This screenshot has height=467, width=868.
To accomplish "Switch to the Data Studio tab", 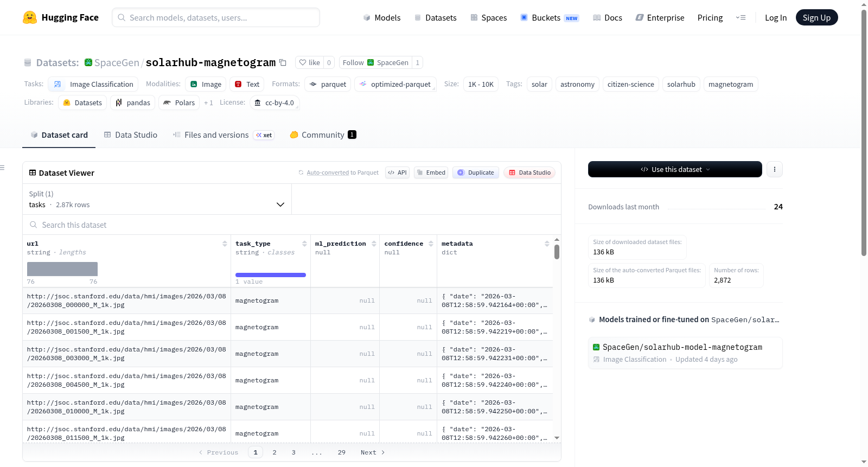I will (x=130, y=135).
